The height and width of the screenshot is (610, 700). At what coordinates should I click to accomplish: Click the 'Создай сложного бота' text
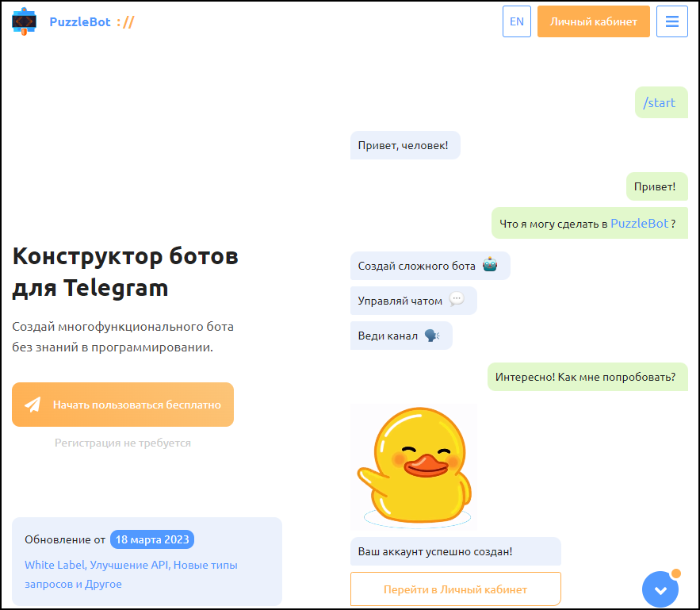tap(416, 267)
